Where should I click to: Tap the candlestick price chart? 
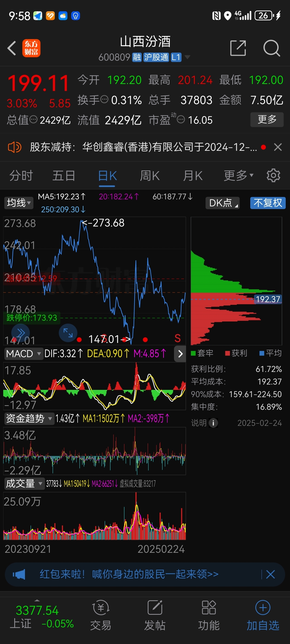click(x=95, y=281)
